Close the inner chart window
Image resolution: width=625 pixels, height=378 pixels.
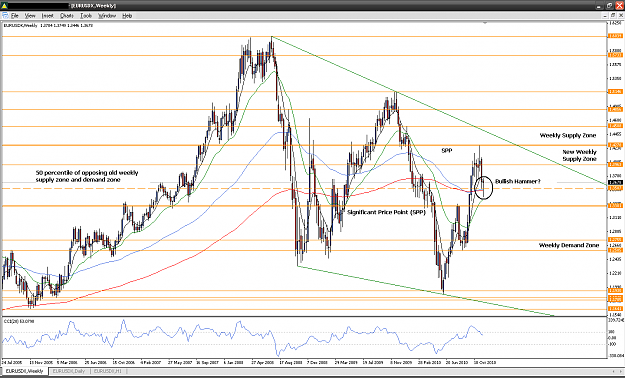(x=620, y=15)
